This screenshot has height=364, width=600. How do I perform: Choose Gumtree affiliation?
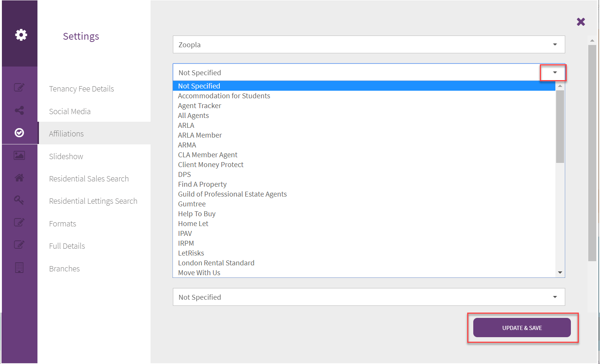(x=364, y=204)
